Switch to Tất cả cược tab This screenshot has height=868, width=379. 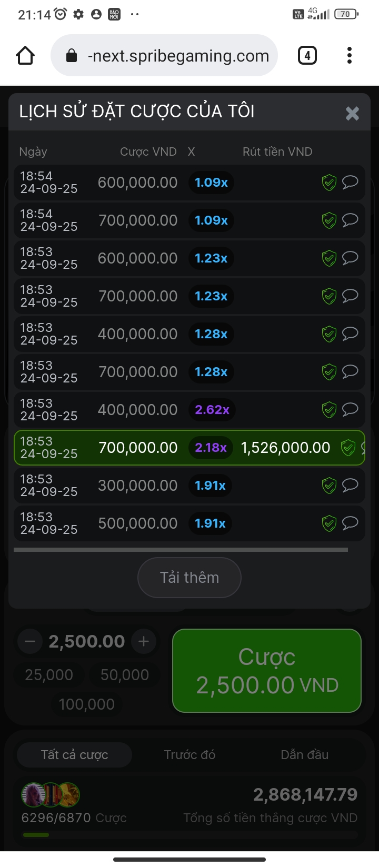pyautogui.click(x=74, y=755)
